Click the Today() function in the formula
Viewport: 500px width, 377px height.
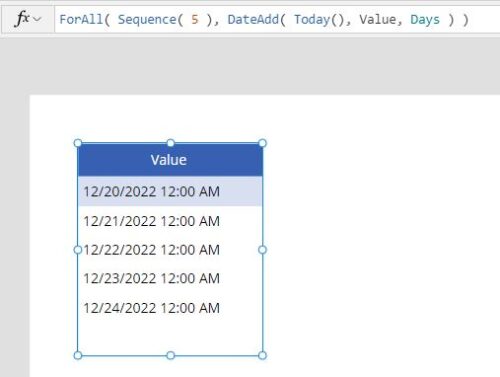319,20
